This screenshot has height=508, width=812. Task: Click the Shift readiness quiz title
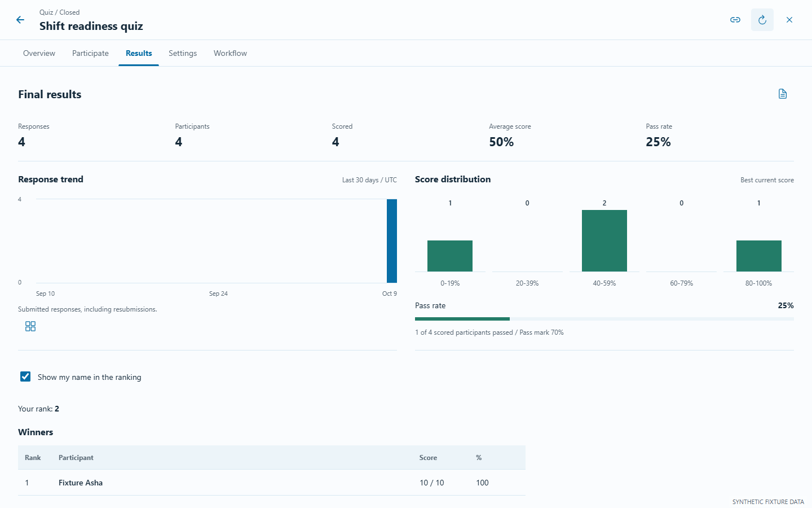(x=91, y=26)
